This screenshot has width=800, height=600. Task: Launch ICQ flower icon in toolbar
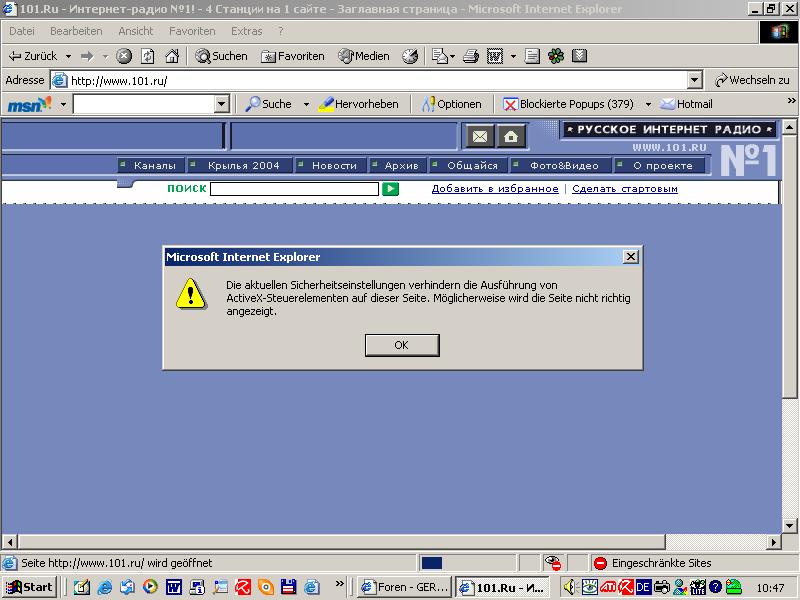[556, 56]
